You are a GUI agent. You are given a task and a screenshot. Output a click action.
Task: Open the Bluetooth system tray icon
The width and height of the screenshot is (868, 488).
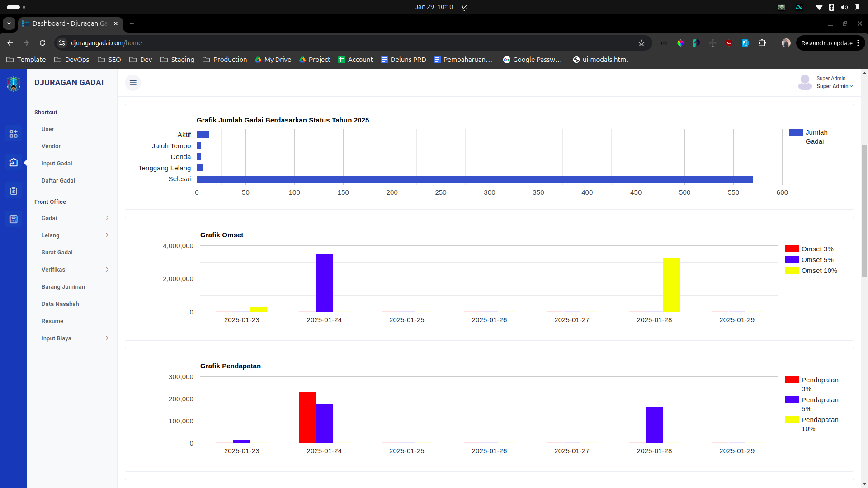point(832,7)
